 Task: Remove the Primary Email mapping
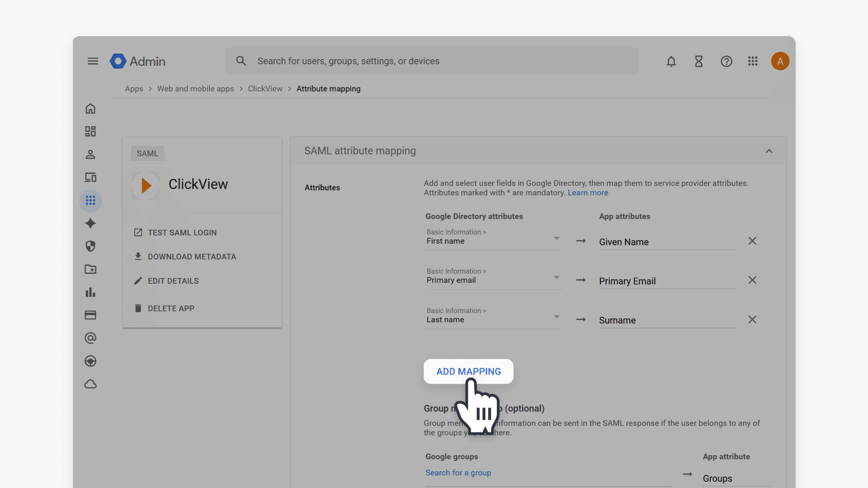point(752,280)
